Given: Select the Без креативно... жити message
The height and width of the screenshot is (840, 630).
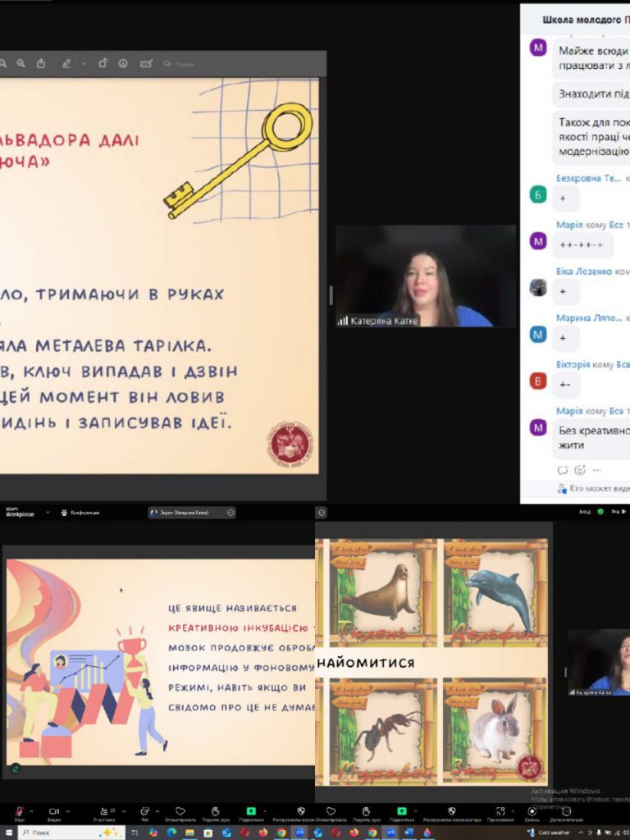Looking at the screenshot, I should point(591,438).
